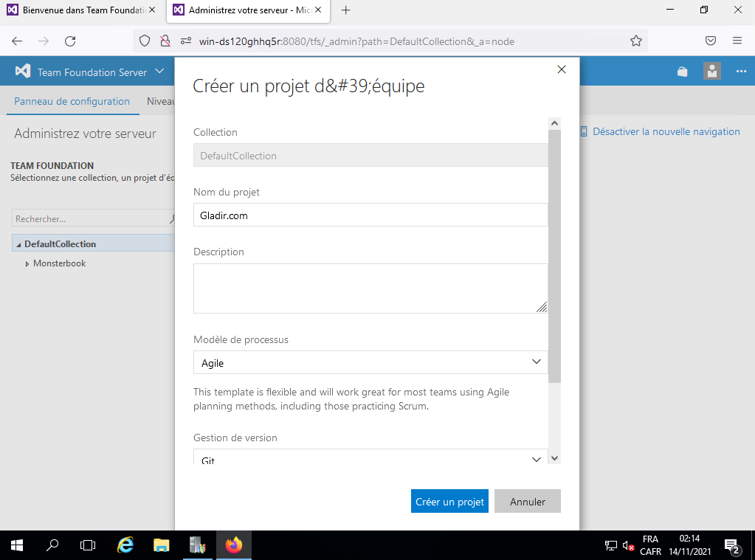The width and height of the screenshot is (755, 560).
Task: Open the more options ellipsis menu
Action: 741,72
